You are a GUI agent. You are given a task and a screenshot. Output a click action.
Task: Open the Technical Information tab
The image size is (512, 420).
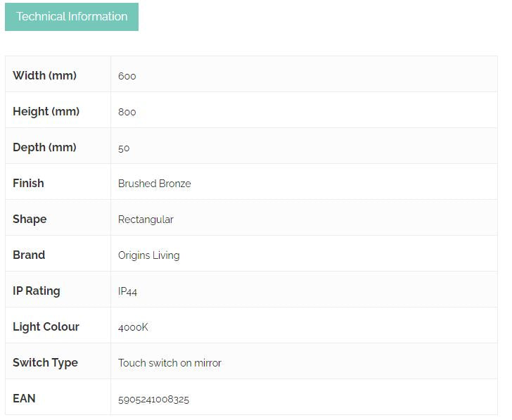[x=72, y=17]
